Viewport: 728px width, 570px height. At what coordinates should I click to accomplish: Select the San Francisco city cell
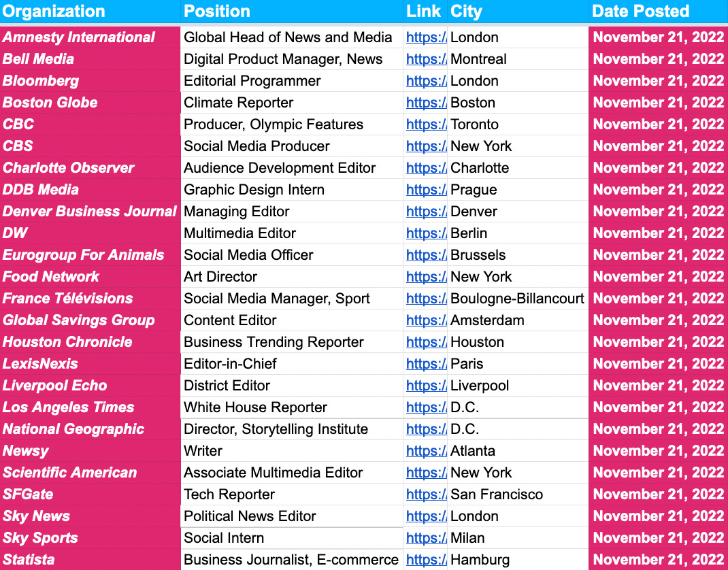(x=518, y=494)
